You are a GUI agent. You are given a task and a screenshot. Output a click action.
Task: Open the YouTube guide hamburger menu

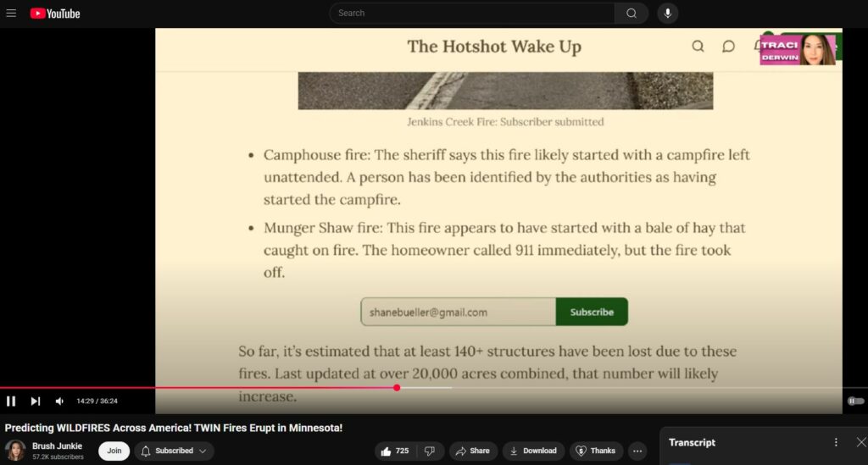click(x=11, y=14)
